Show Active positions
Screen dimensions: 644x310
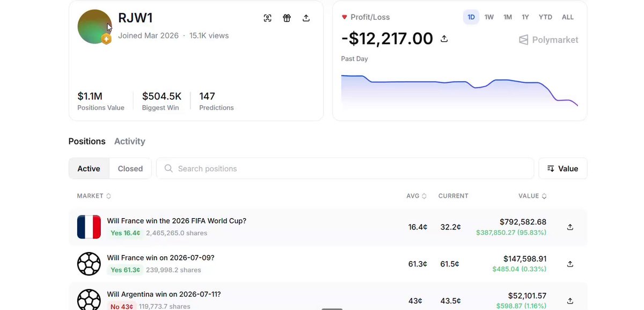pos(89,169)
